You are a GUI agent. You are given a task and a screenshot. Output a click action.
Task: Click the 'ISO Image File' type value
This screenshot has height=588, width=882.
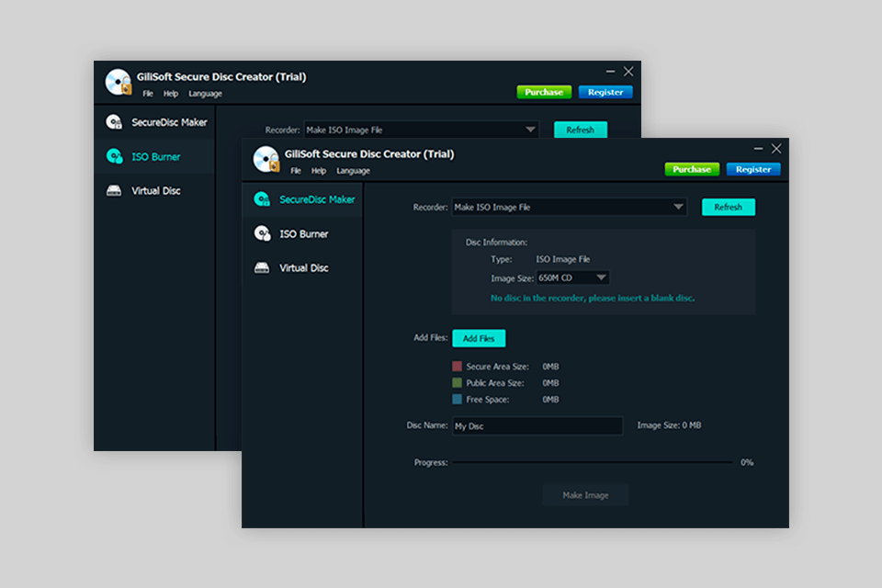click(x=562, y=259)
